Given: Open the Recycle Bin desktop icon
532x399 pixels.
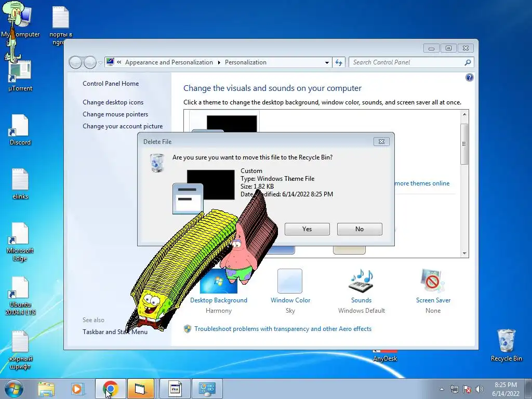Looking at the screenshot, I should 506,345.
